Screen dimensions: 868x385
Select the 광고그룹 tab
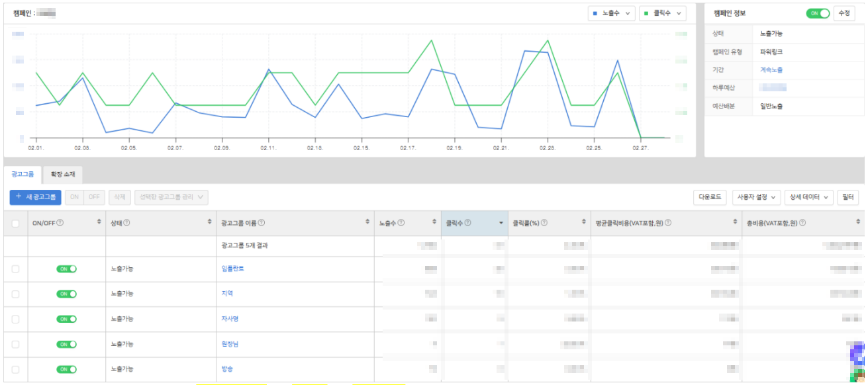pyautogui.click(x=23, y=175)
